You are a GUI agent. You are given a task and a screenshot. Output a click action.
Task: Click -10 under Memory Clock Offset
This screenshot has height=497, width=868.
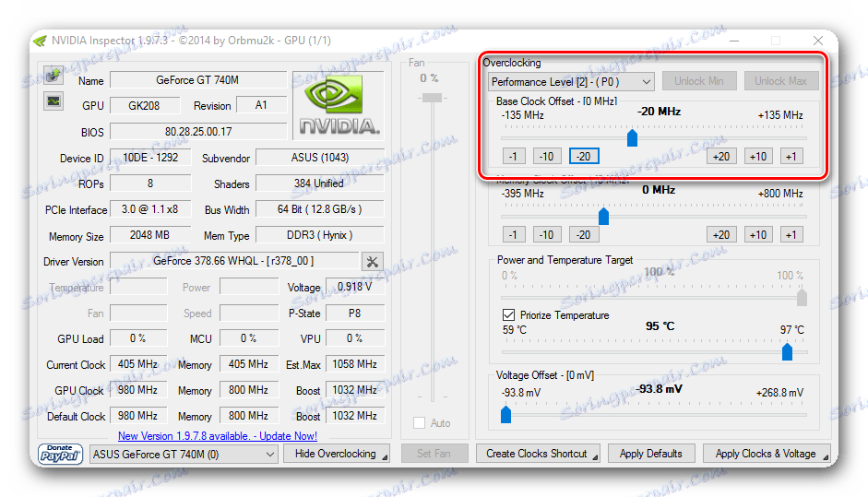pos(547,234)
